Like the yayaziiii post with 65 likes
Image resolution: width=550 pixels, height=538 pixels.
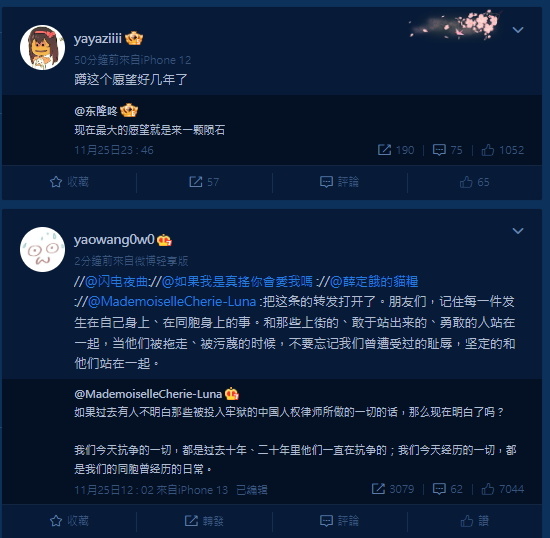(475, 182)
